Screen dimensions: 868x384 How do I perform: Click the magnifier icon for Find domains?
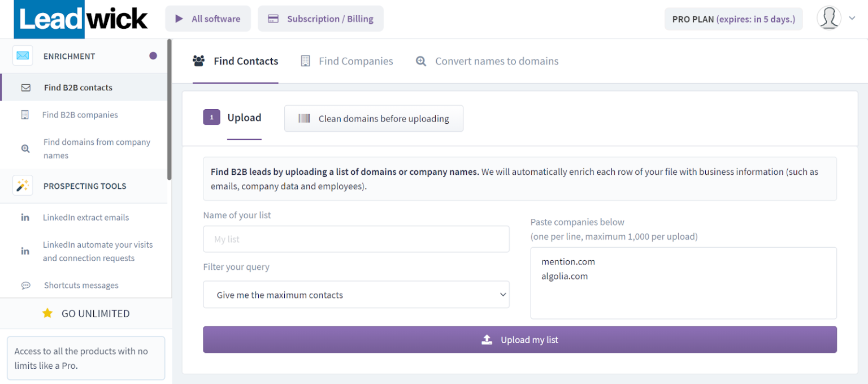[x=25, y=149]
